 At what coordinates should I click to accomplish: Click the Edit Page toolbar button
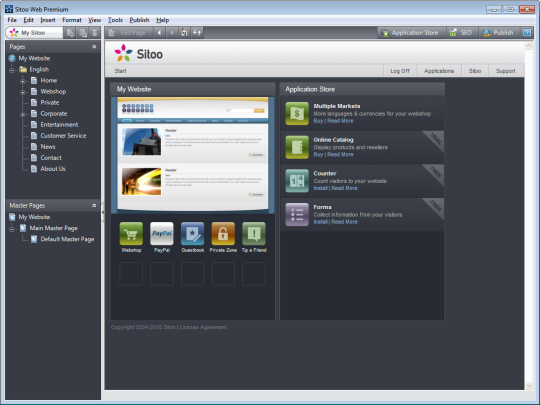(128, 33)
